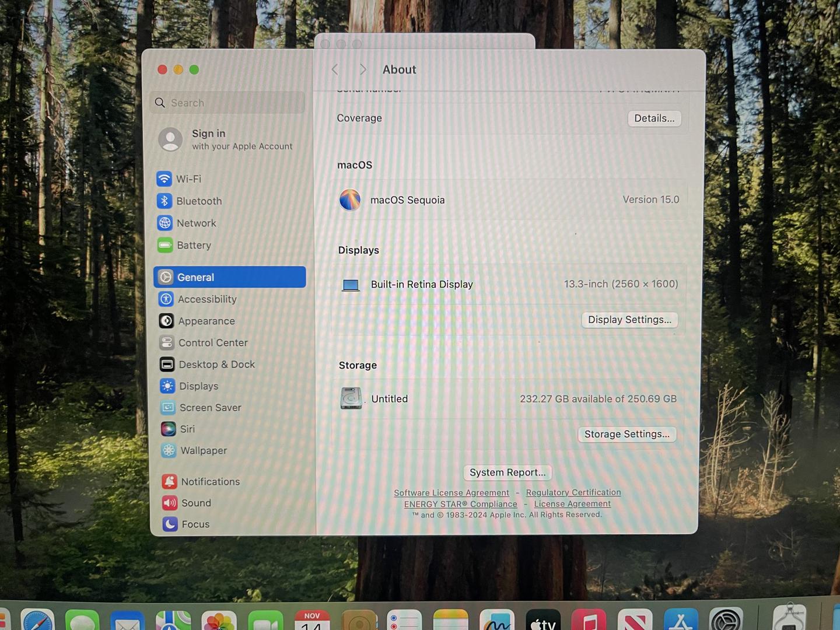Click the 13.3-inch (2560 × 1600) text
The width and height of the screenshot is (840, 630).
(621, 284)
